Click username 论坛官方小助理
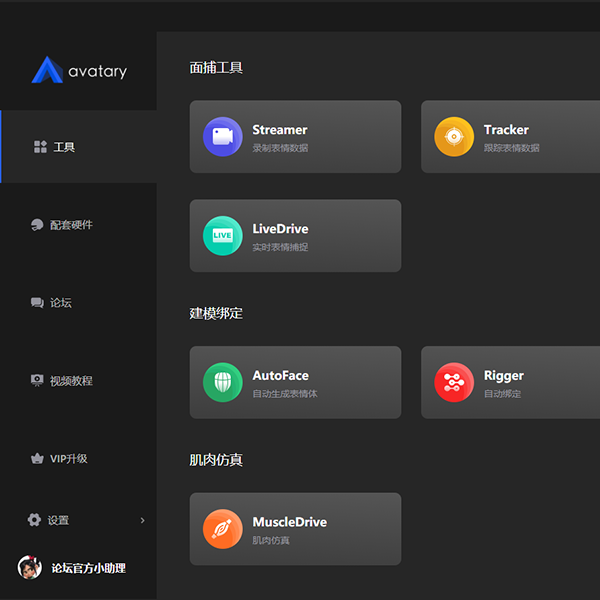 click(x=89, y=568)
